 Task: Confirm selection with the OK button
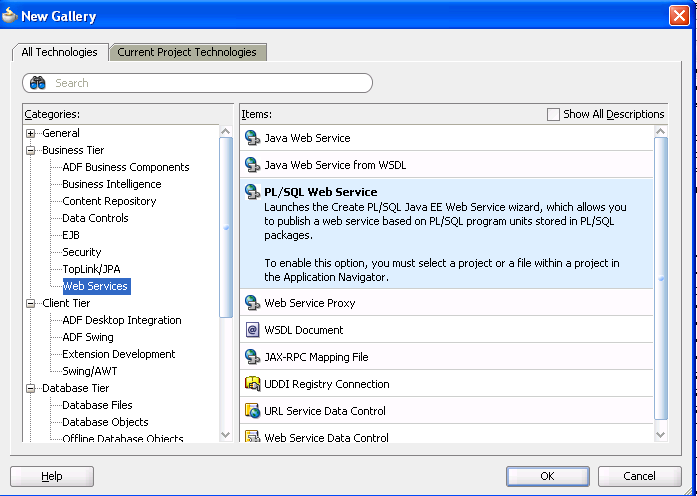click(x=548, y=476)
